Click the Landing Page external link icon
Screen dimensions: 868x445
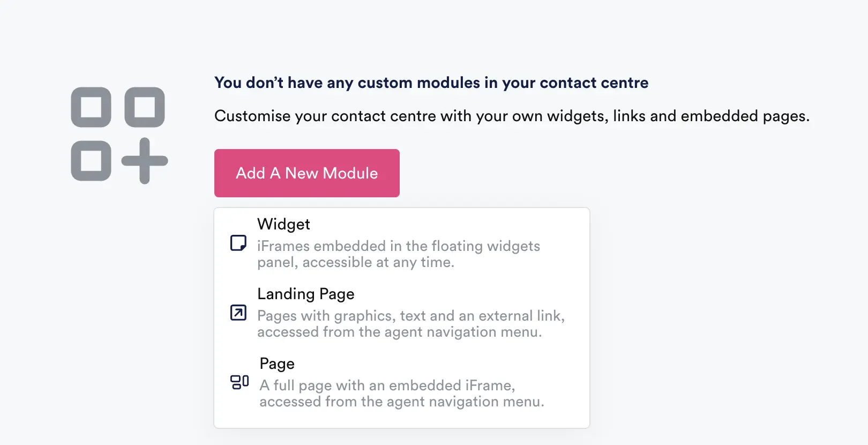[238, 312]
